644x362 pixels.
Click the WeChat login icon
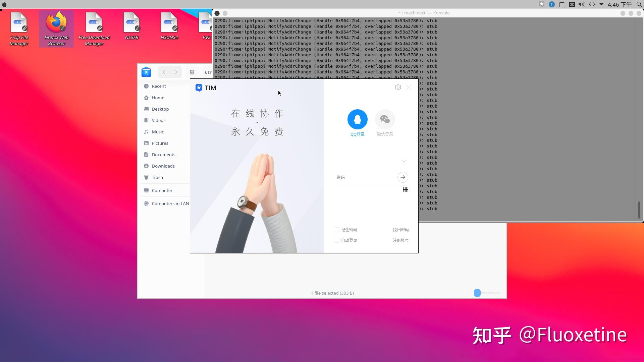[x=384, y=119]
